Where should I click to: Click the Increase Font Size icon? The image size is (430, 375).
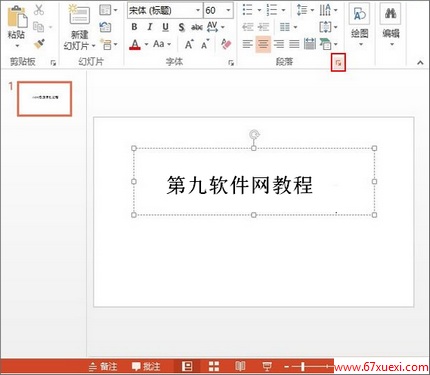click(189, 44)
